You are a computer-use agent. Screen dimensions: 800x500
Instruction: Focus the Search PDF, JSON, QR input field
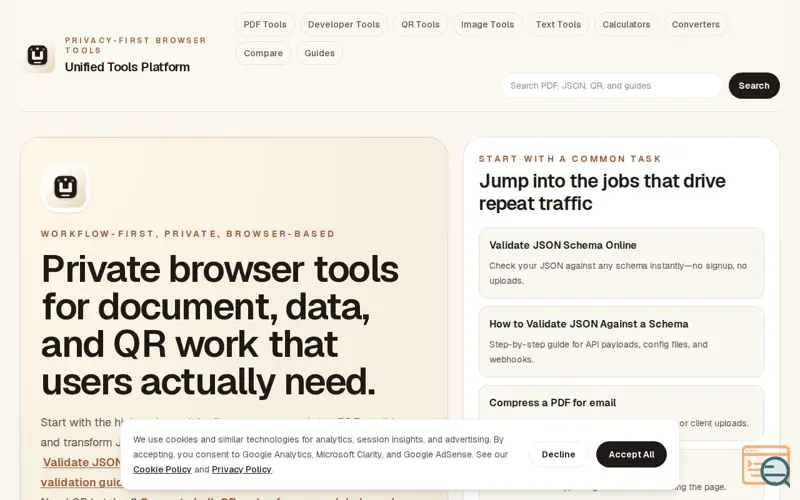point(612,86)
